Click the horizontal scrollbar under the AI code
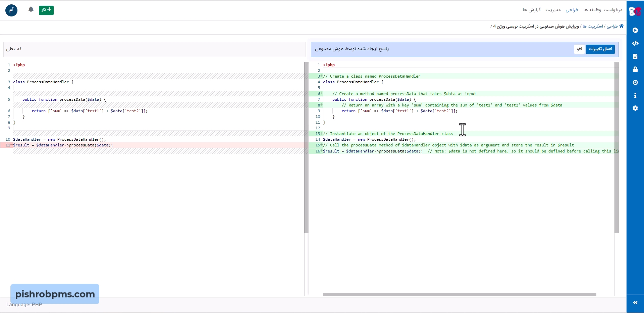 tap(459, 295)
